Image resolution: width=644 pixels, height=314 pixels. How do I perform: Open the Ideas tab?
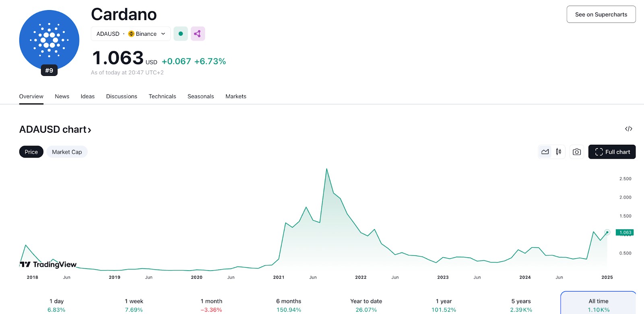coord(88,96)
